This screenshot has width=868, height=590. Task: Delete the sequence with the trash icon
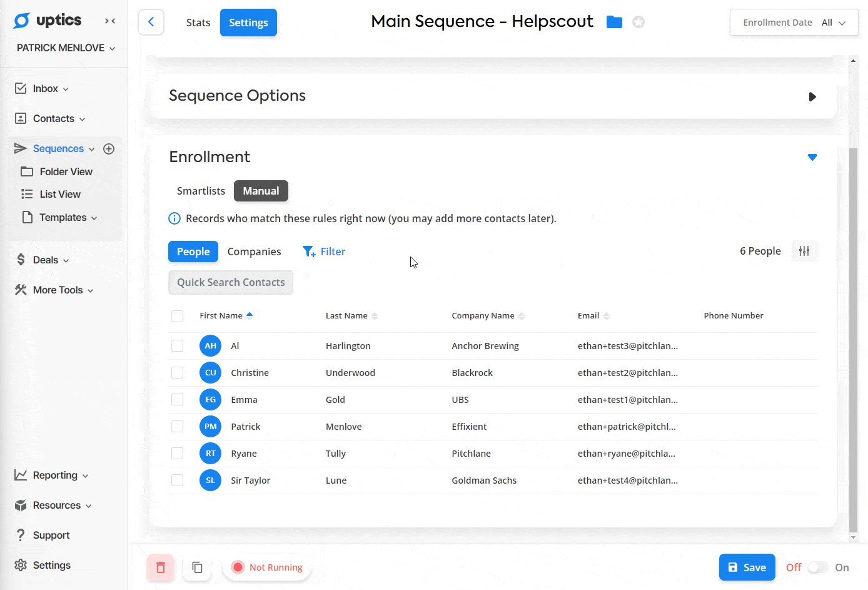tap(161, 567)
